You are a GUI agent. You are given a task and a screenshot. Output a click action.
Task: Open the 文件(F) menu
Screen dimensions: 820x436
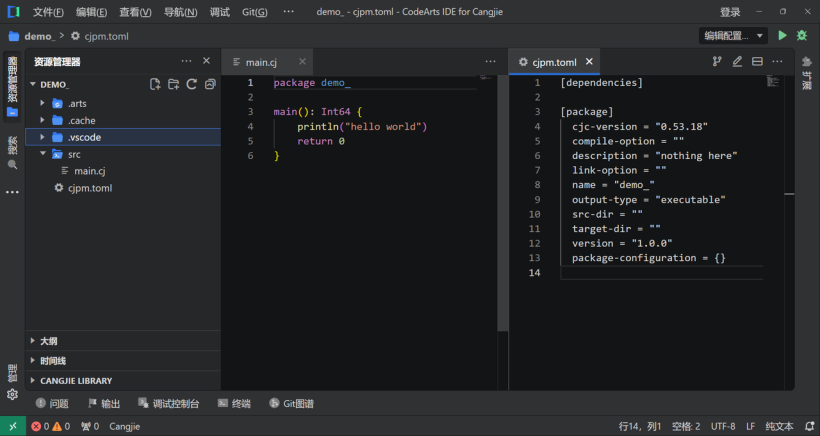pos(48,12)
